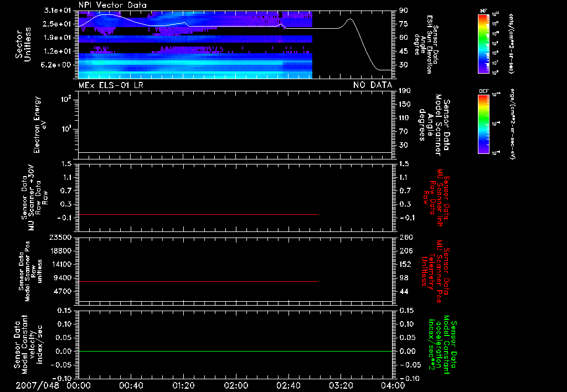This screenshot has width=567, height=392.
Task: Click the Model Scanner Angle degrees axis label
Action: (435, 125)
